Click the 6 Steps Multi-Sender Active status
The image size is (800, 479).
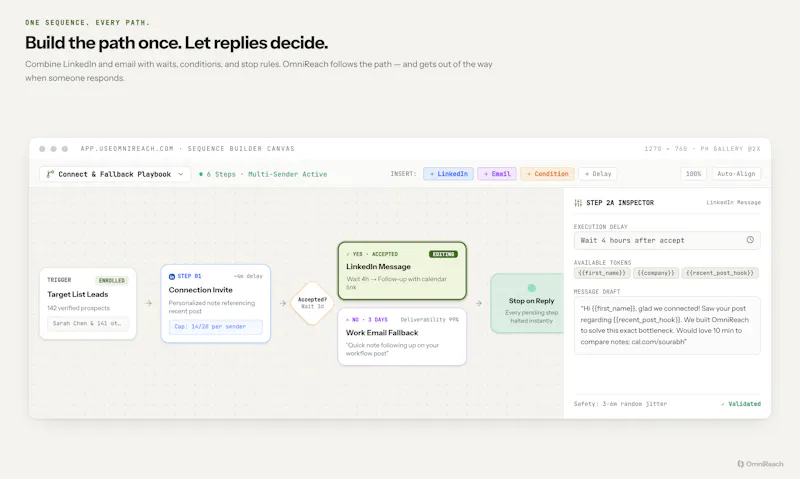click(263, 174)
